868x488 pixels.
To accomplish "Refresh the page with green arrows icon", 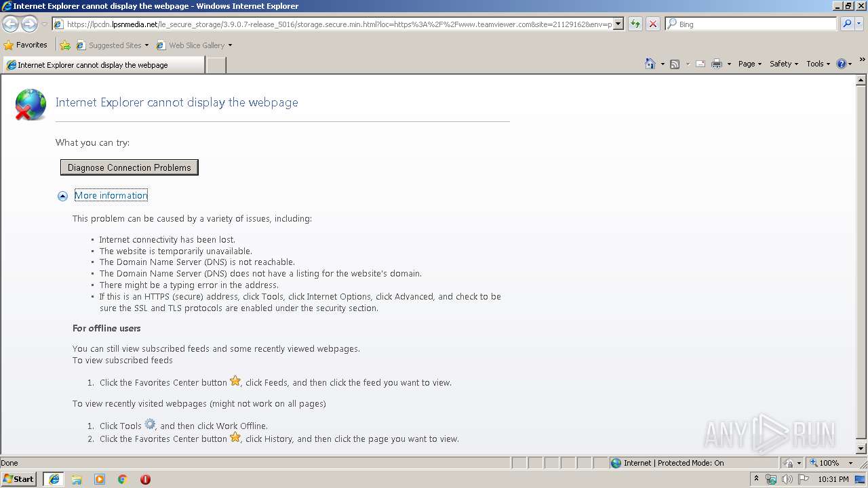I will click(x=635, y=24).
